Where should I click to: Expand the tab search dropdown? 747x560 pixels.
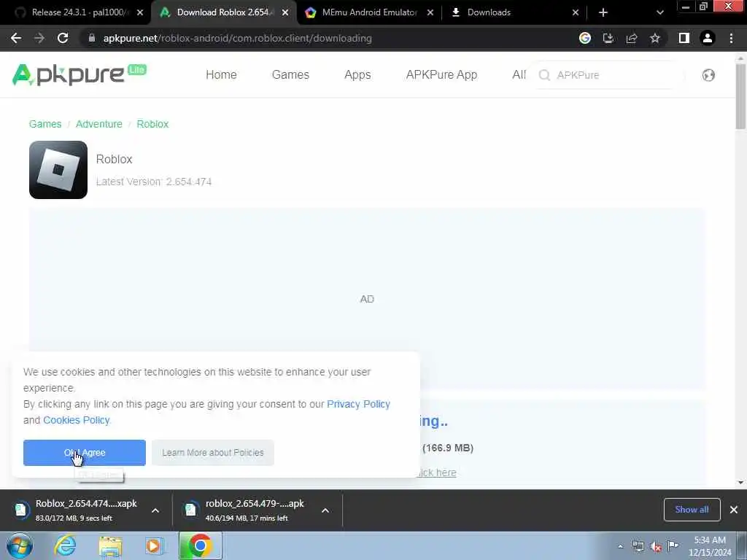click(x=659, y=12)
